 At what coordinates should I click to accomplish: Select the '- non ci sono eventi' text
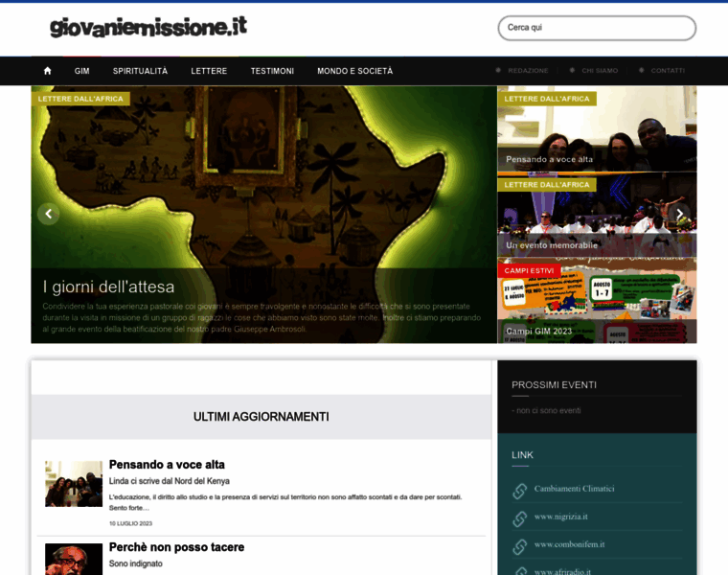pyautogui.click(x=546, y=410)
